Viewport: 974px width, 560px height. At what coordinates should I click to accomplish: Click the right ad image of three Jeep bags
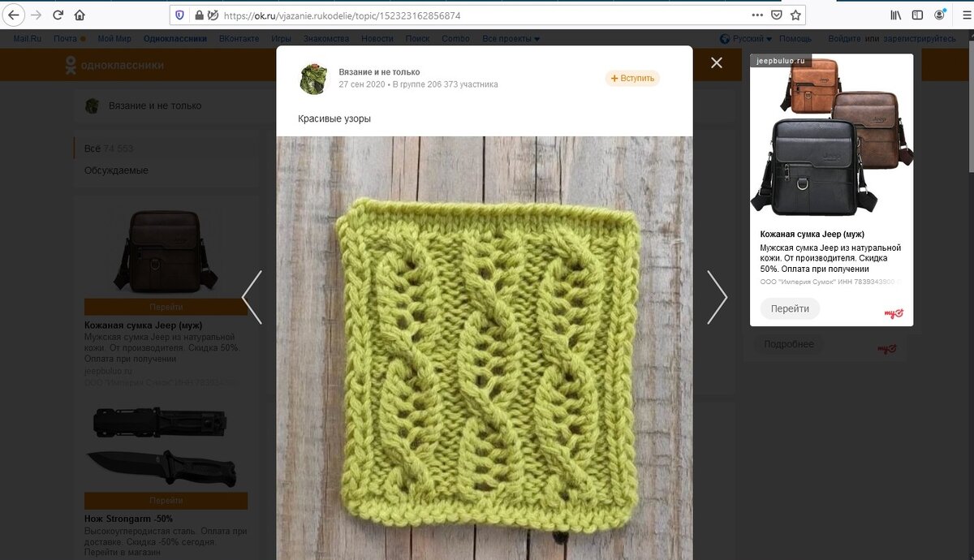coord(831,136)
